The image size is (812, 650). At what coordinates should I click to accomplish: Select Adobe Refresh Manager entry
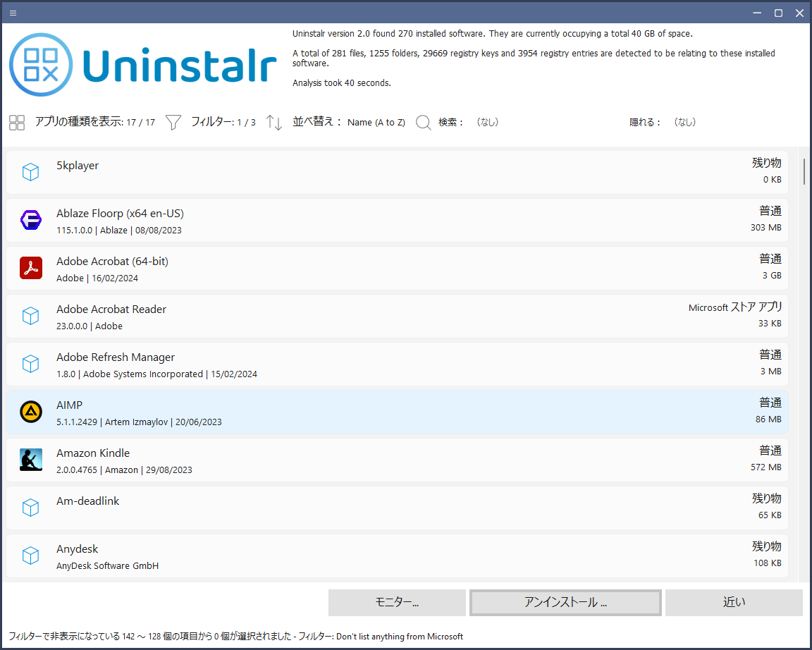tap(397, 364)
